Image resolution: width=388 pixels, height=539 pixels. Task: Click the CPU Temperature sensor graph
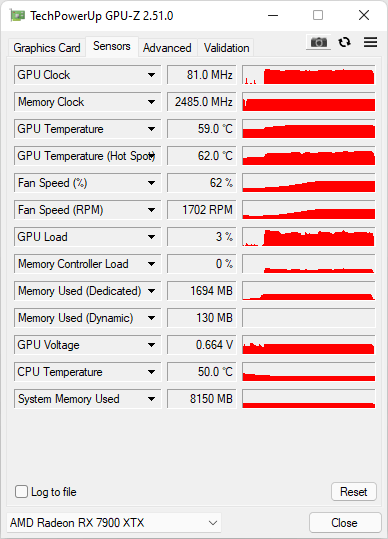[x=309, y=372]
